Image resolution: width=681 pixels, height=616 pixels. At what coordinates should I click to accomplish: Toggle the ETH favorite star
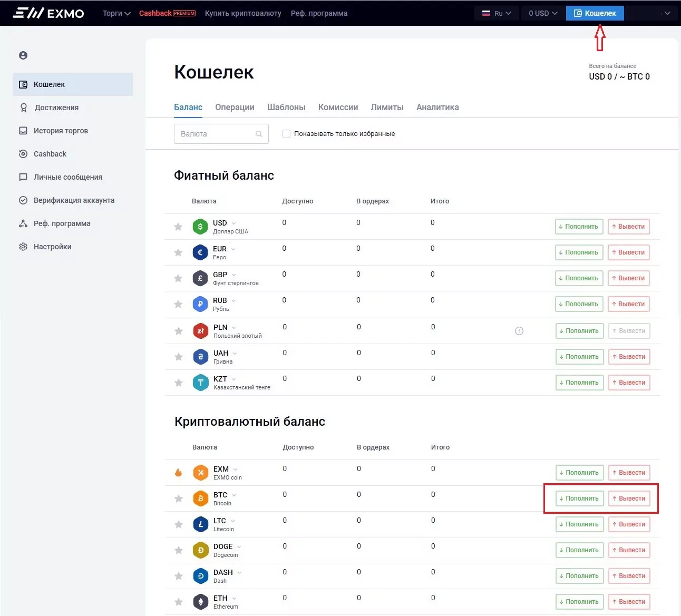click(x=179, y=602)
